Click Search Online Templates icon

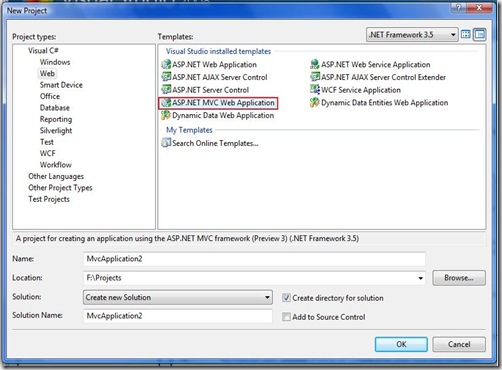tap(166, 143)
